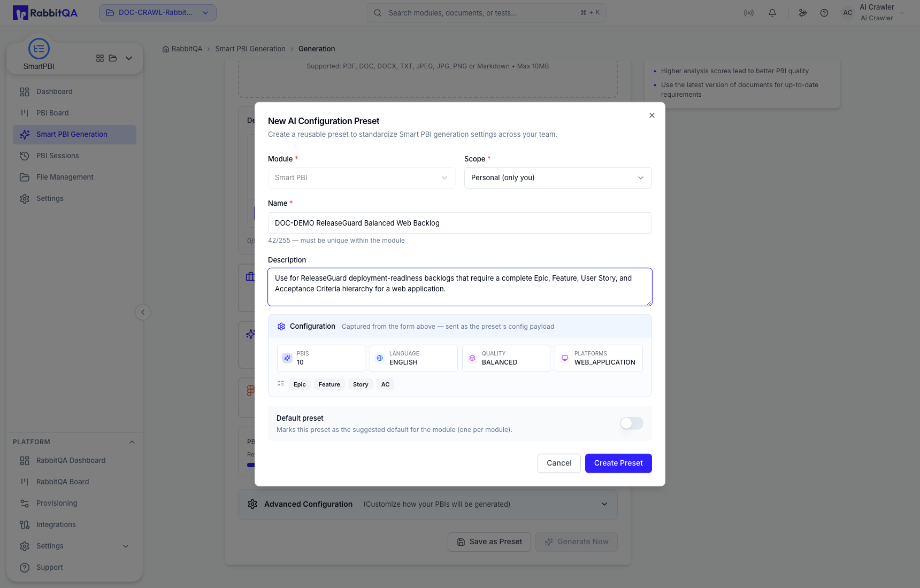Open RabbitQA Board
This screenshot has height=588, width=920.
click(74, 482)
